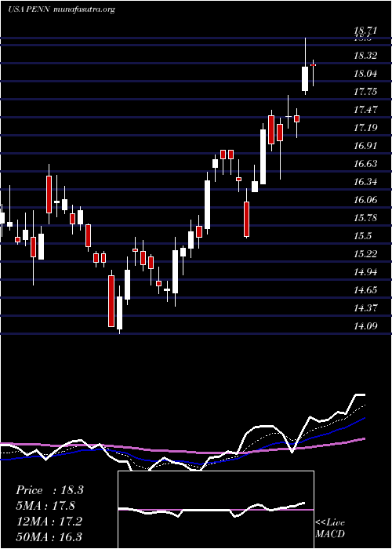Click the 15.22 price axis label
The width and height of the screenshot is (392, 549).
pyautogui.click(x=365, y=254)
